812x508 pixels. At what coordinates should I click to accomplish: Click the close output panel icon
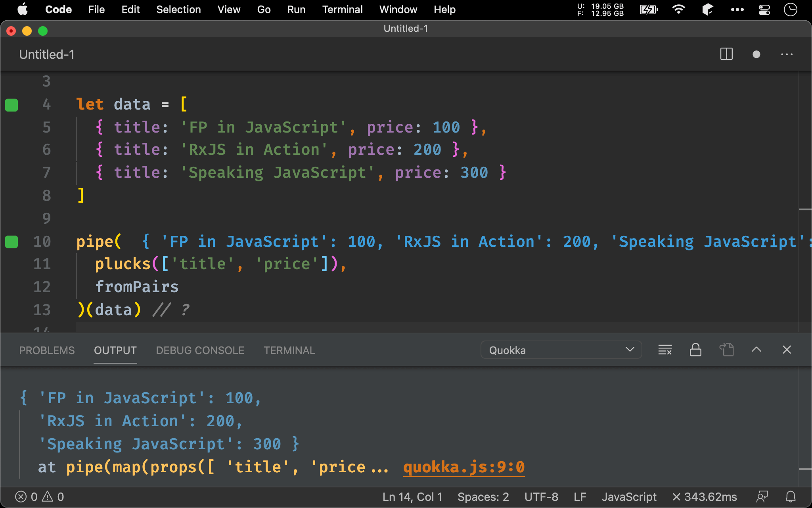coord(787,350)
